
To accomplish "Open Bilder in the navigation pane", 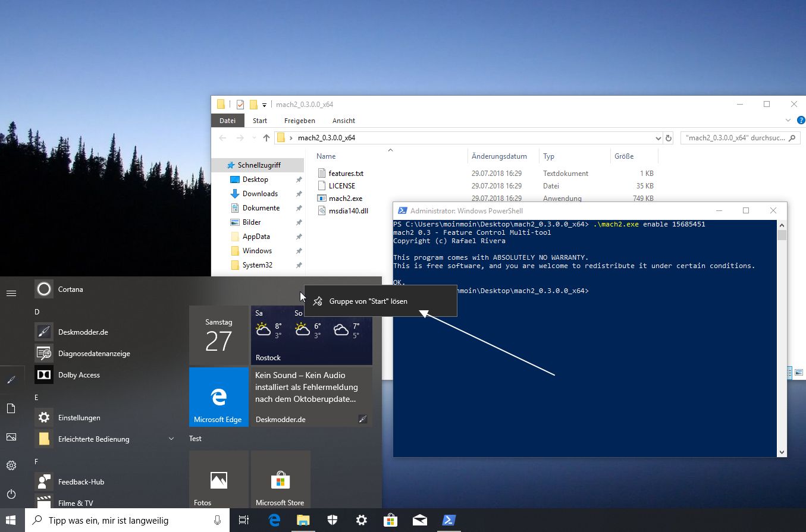I will [x=252, y=222].
